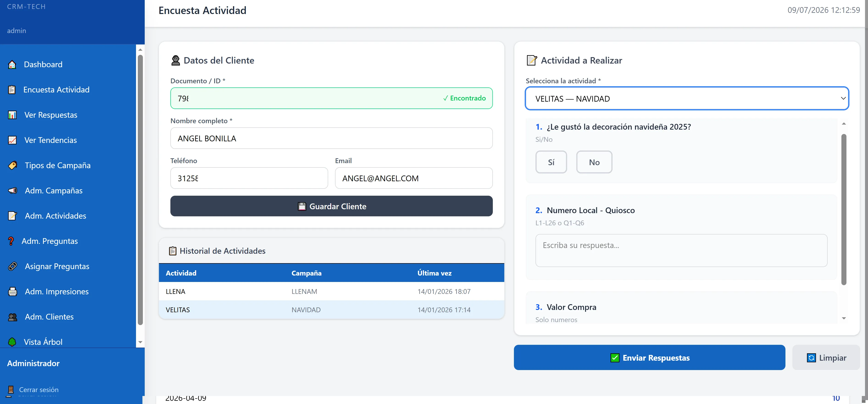Click the green check icon in Enviar Respuestas
Screen dimensions: 868x404
coord(615,358)
